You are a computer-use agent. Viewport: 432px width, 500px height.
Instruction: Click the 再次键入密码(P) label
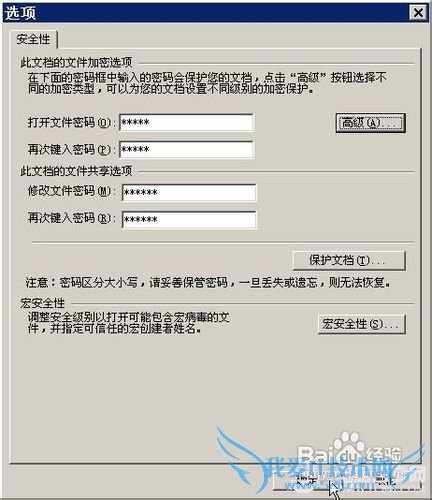[71, 149]
